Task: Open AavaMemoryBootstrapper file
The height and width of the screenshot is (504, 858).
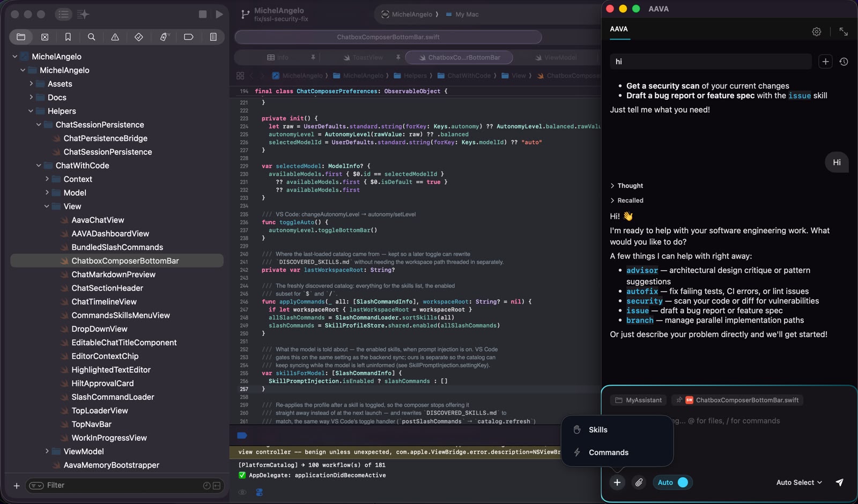Action: point(111,465)
